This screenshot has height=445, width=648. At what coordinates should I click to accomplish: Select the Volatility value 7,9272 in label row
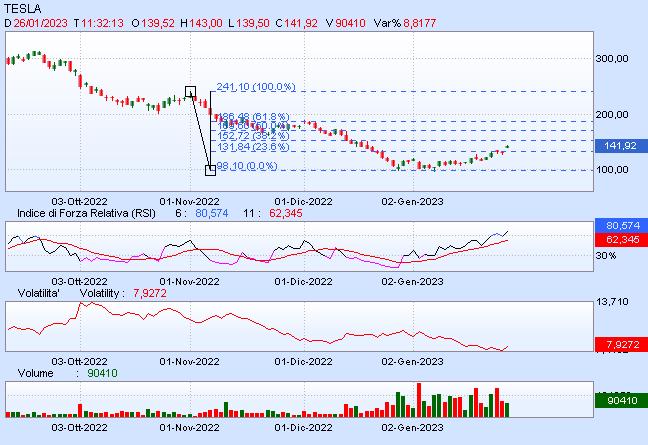click(x=150, y=293)
